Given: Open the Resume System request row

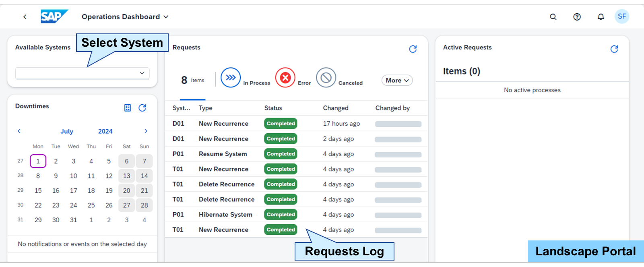Looking at the screenshot, I should coord(296,154).
